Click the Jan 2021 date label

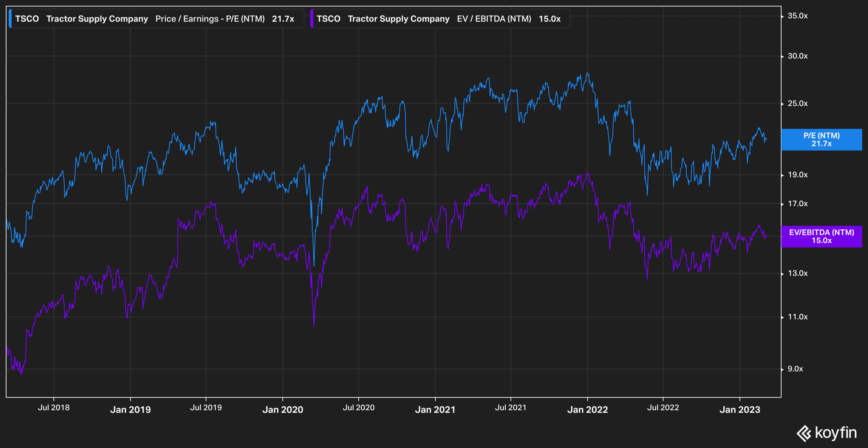coord(435,410)
